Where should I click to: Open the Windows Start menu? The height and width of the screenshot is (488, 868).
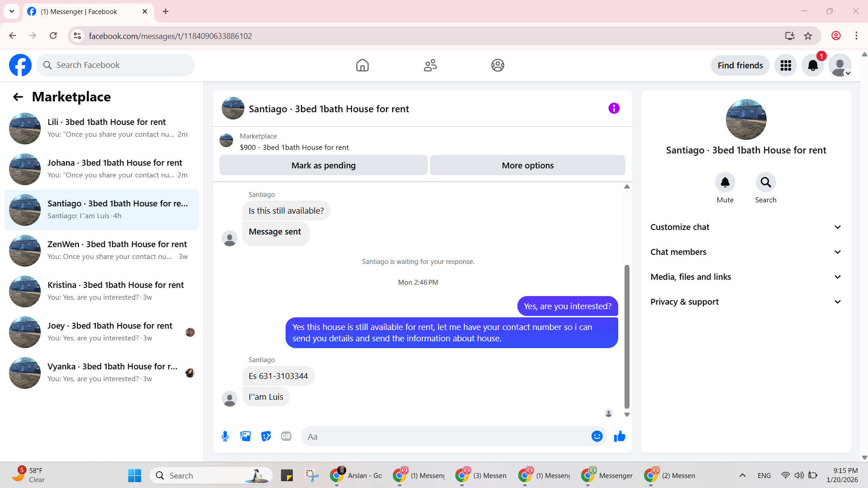point(134,475)
